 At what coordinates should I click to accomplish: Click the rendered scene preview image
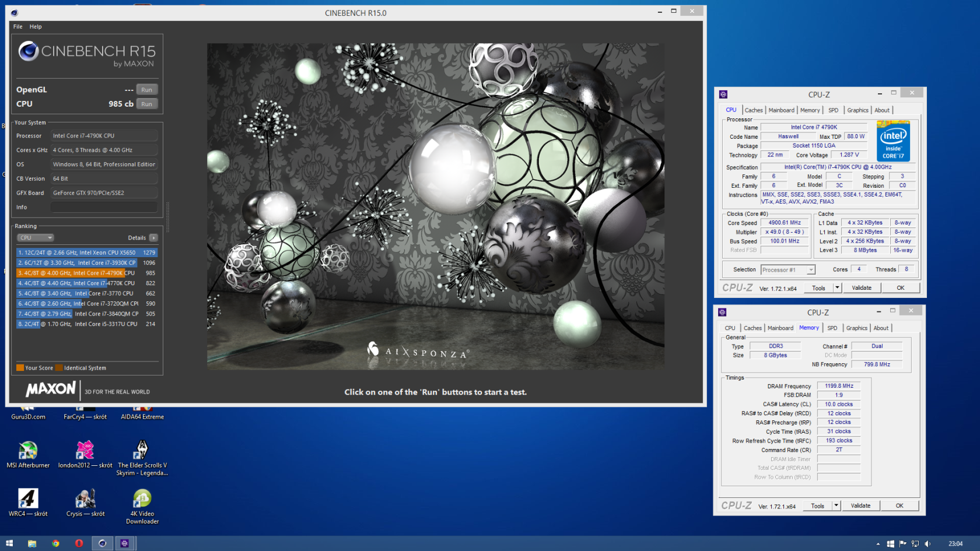(435, 206)
